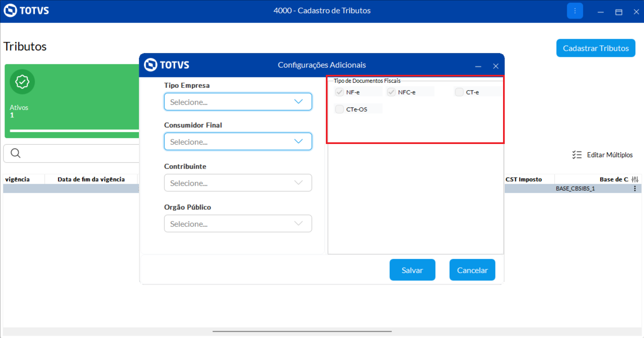The width and height of the screenshot is (644, 338).
Task: Click the Cadastrar Tributos button
Action: pyautogui.click(x=595, y=48)
